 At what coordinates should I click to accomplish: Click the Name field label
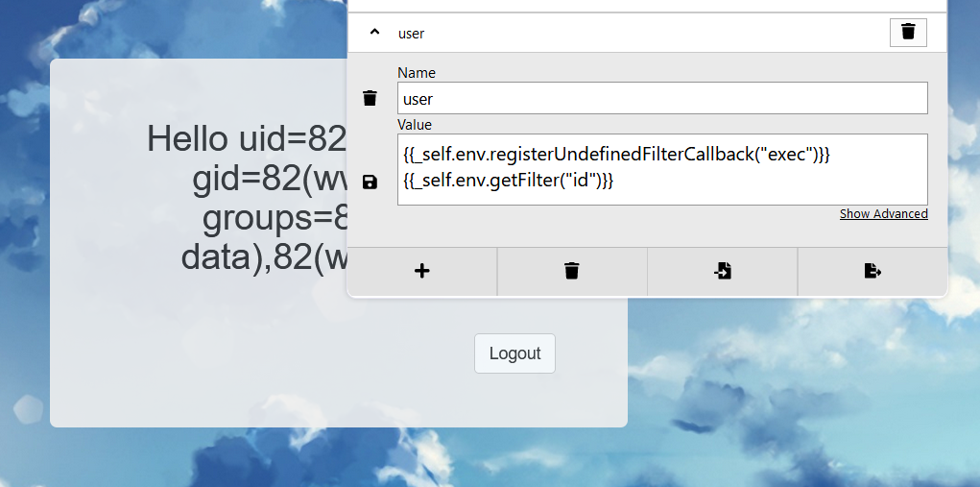[417, 73]
